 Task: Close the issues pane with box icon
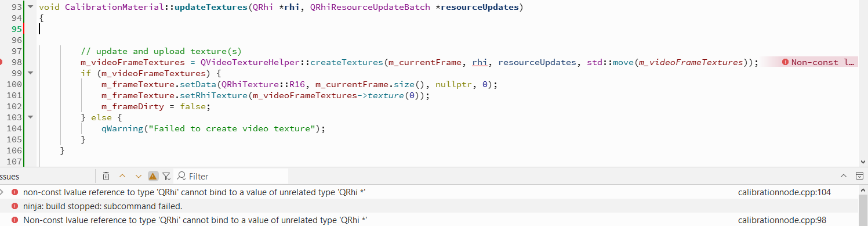point(860,176)
